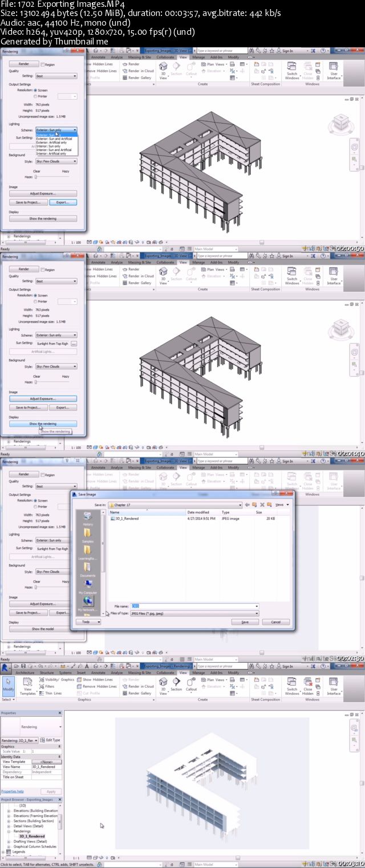Viewport: 365px width, 868px height.
Task: Switch to the Systems ribbon tab
Action: 66,673
